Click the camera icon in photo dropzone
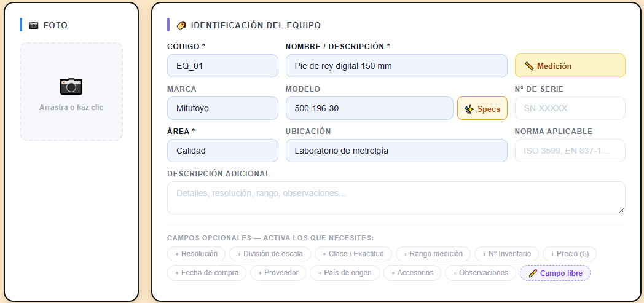 (x=71, y=86)
